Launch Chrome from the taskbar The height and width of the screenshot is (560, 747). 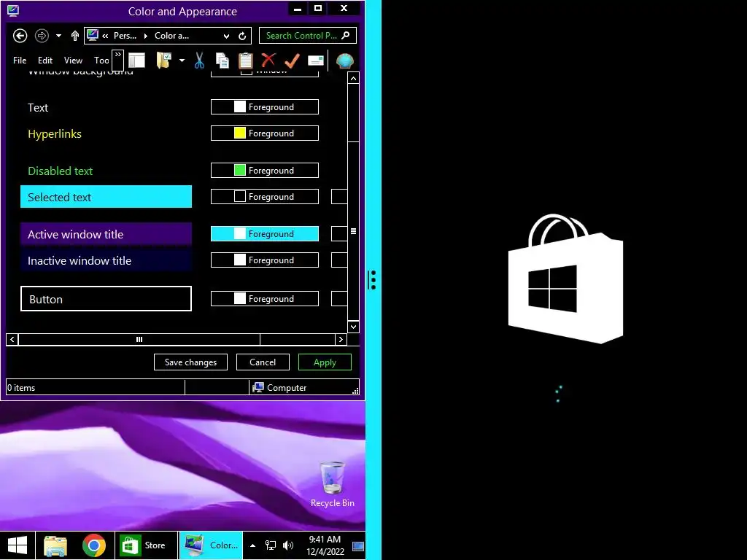coord(94,545)
